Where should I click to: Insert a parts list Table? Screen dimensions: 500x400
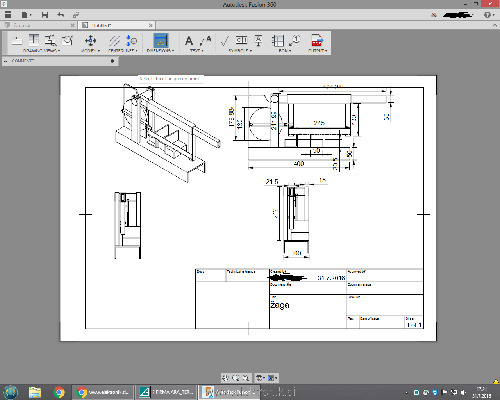click(278, 41)
